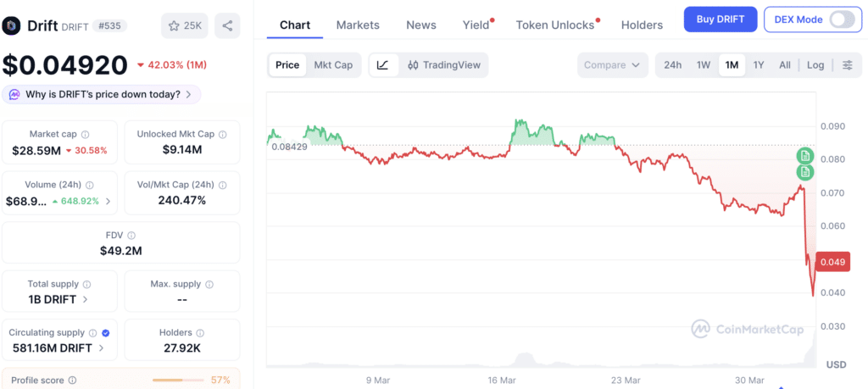Open Why is DRIFT's price down link
The image size is (868, 389).
coord(102,95)
